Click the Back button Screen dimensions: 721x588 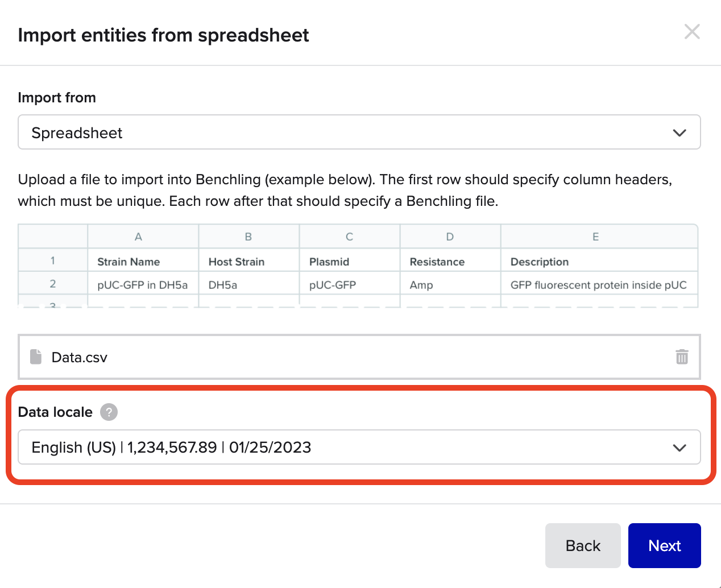click(583, 545)
